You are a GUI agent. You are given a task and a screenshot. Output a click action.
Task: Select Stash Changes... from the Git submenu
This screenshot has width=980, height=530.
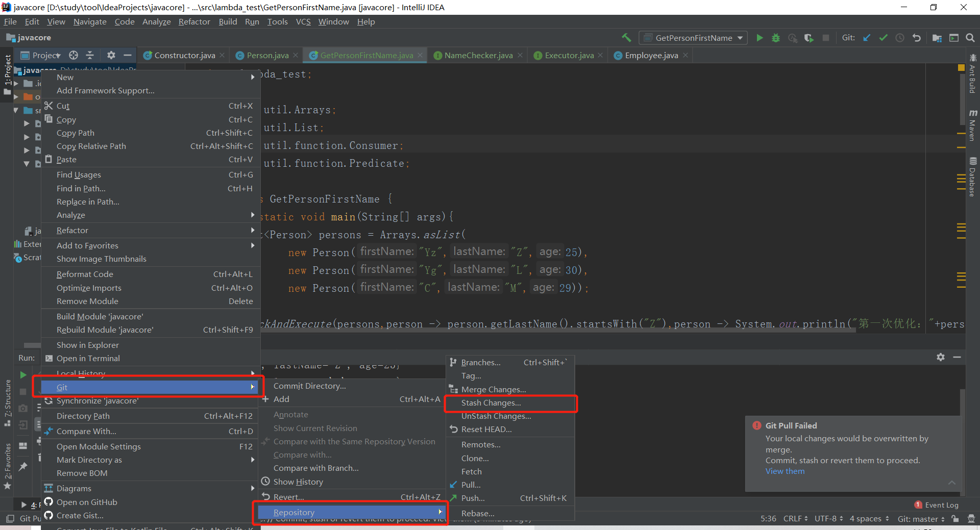510,403
